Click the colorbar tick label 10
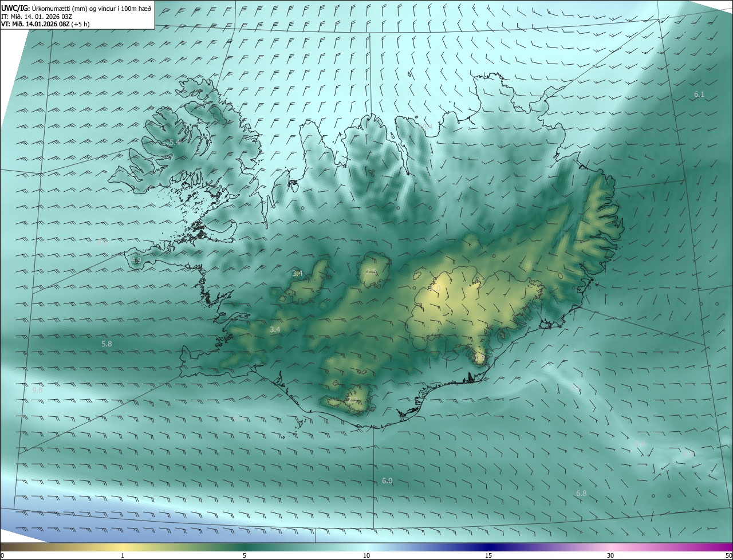The width and height of the screenshot is (733, 560). pyautogui.click(x=366, y=555)
